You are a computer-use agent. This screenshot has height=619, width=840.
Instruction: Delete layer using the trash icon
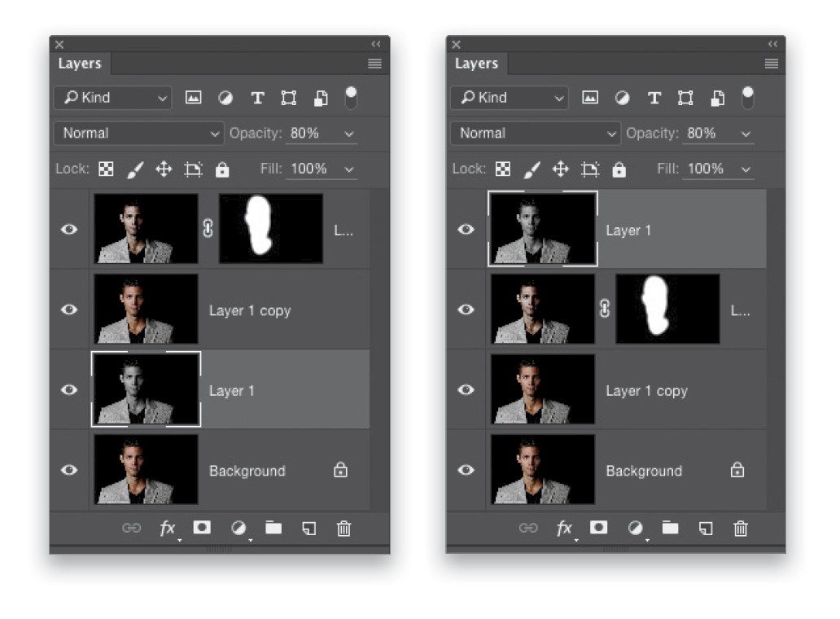click(343, 529)
